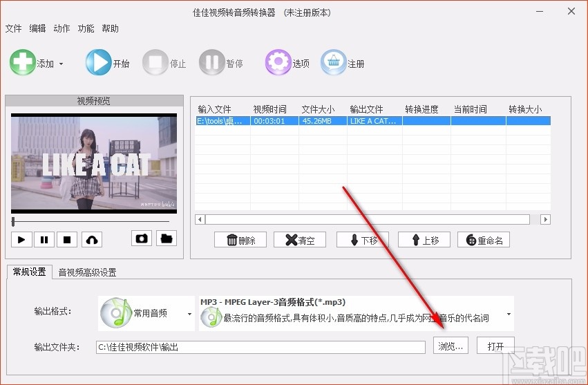The width and height of the screenshot is (588, 385).
Task: Rename output with 重命名 button
Action: (x=484, y=240)
